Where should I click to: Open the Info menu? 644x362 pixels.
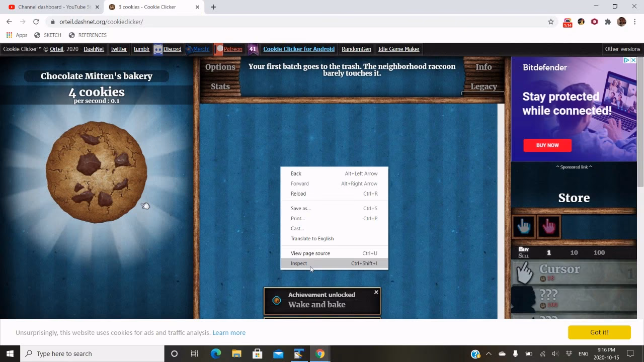[484, 67]
